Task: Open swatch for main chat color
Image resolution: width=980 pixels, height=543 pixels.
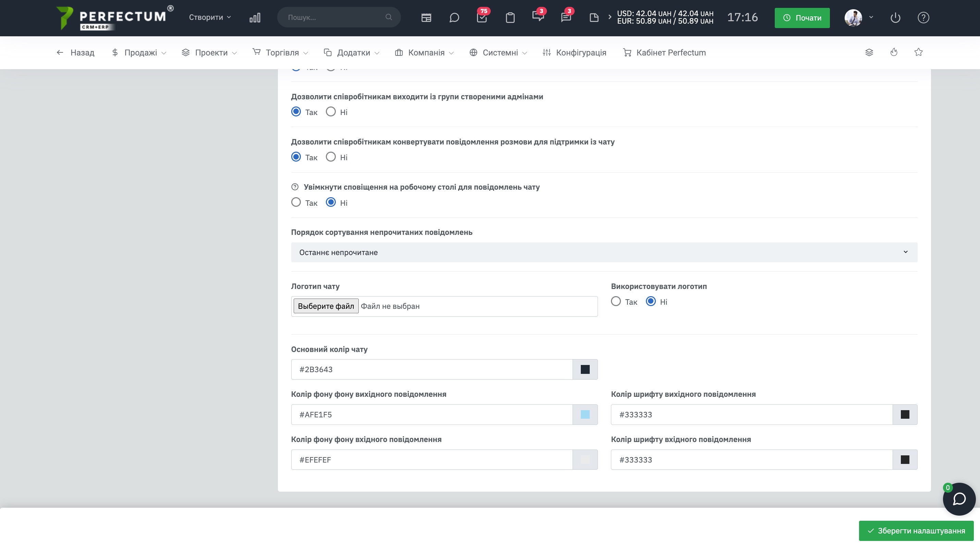Action: click(585, 369)
